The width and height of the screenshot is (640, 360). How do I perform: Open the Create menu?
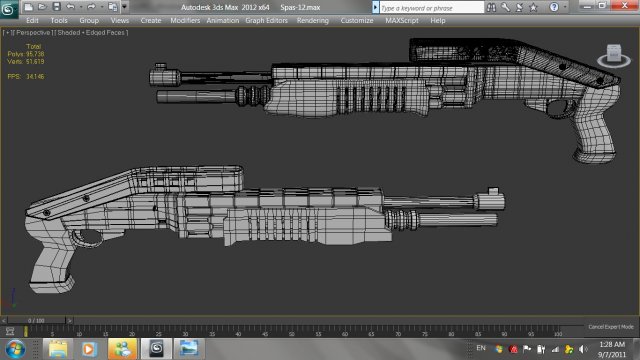(151, 20)
